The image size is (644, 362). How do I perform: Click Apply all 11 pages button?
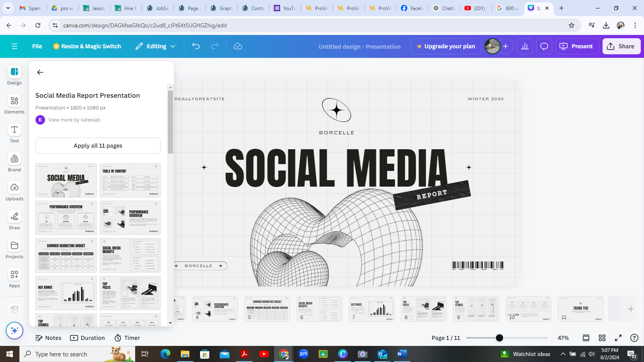coord(98,146)
